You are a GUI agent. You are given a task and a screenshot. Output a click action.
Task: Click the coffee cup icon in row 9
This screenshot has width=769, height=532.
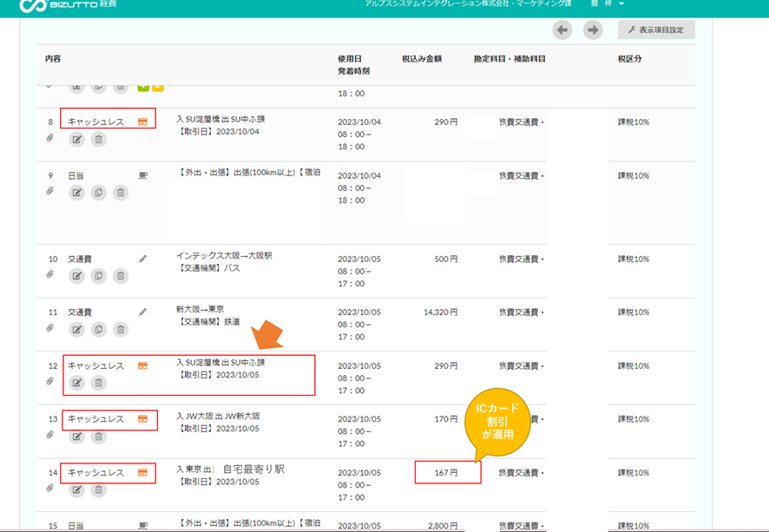click(142, 175)
